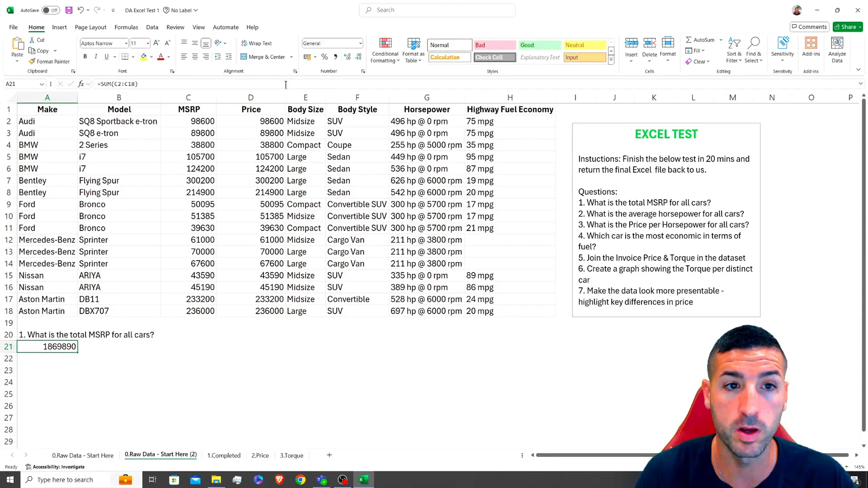Open Chrome from the taskbar

(301, 479)
